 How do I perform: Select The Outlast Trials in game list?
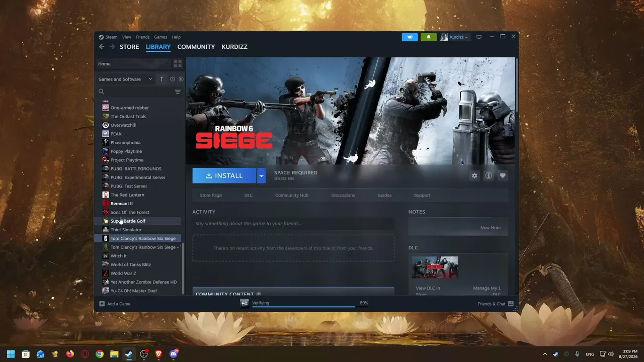128,117
